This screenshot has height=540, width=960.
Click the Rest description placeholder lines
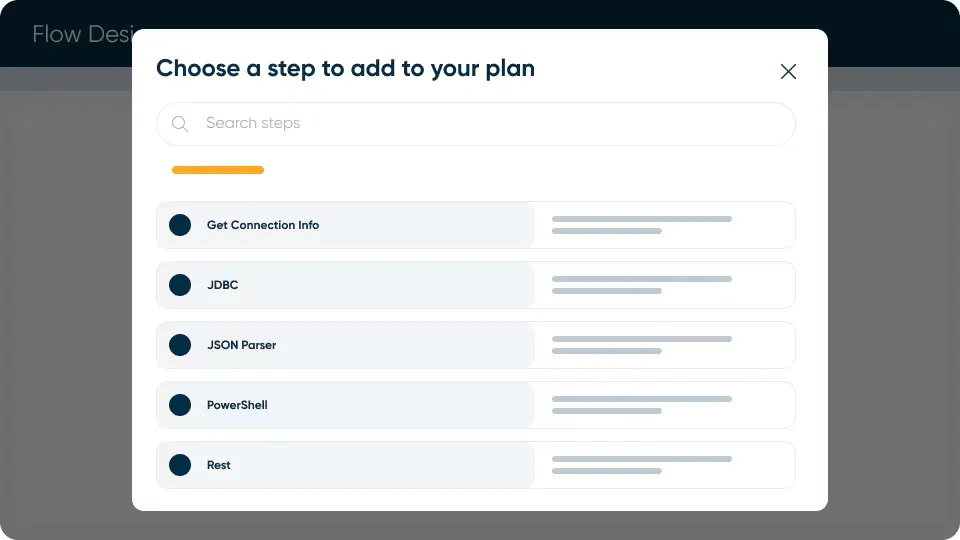(x=641, y=465)
